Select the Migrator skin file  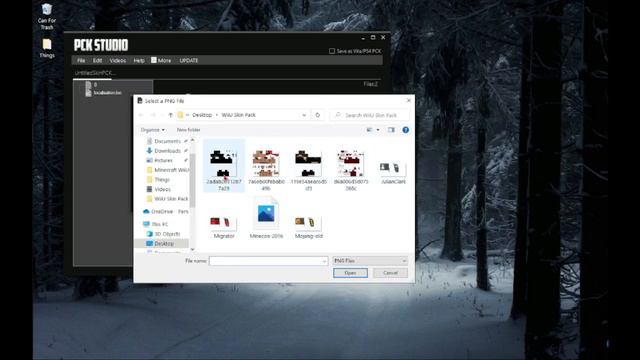224,227
